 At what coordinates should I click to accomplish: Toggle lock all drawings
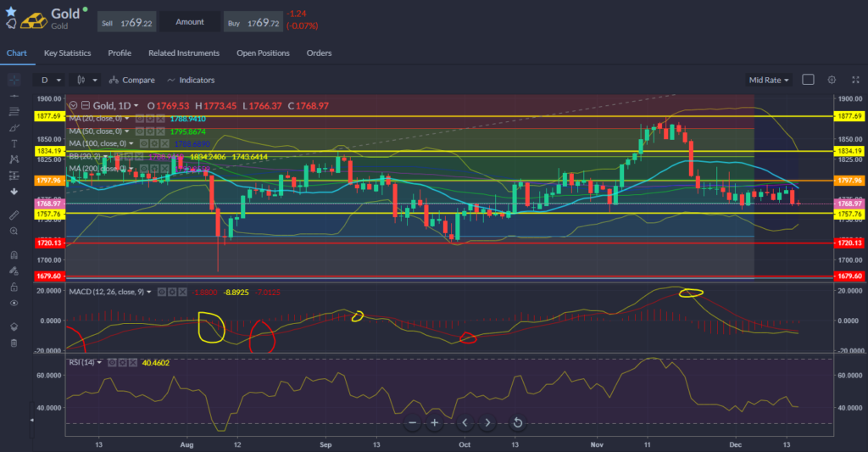(x=14, y=287)
